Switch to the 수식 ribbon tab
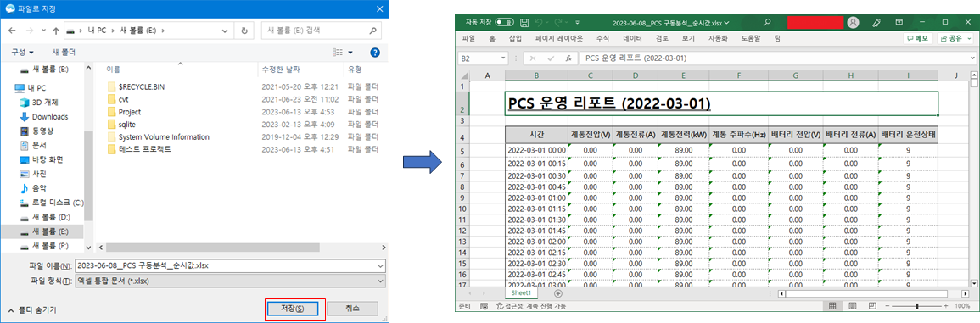980x323 pixels. click(602, 39)
